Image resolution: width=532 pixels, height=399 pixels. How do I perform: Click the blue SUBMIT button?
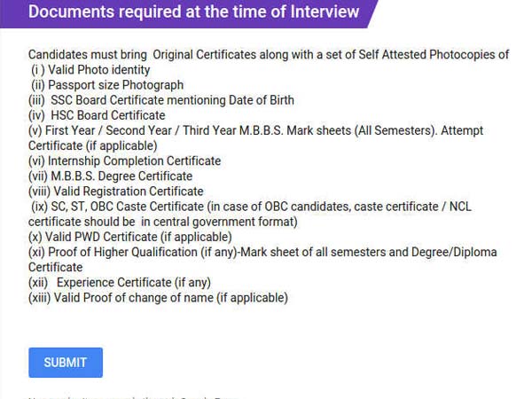(x=66, y=363)
